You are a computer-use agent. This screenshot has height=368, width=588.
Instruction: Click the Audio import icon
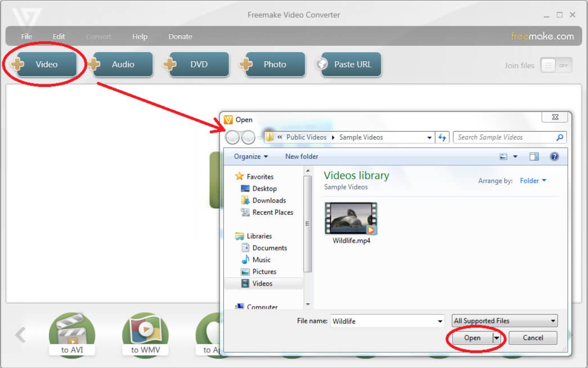point(122,64)
